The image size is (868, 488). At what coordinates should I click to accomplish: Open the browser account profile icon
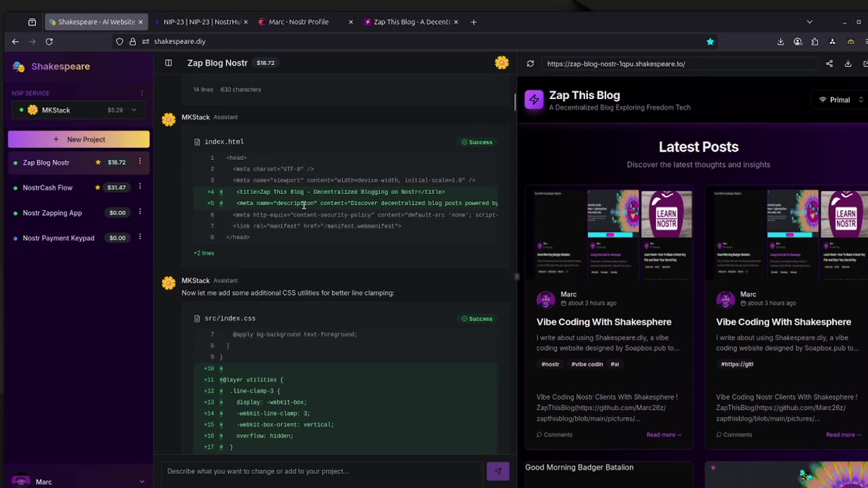click(797, 41)
